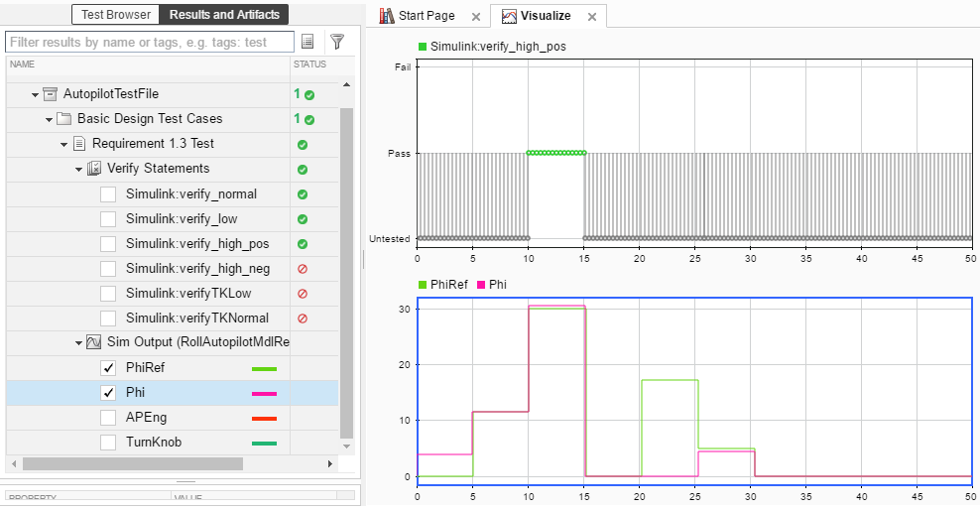This screenshot has height=511, width=980.
Task: Check the TurnKnob signal checkbox
Action: (x=108, y=443)
